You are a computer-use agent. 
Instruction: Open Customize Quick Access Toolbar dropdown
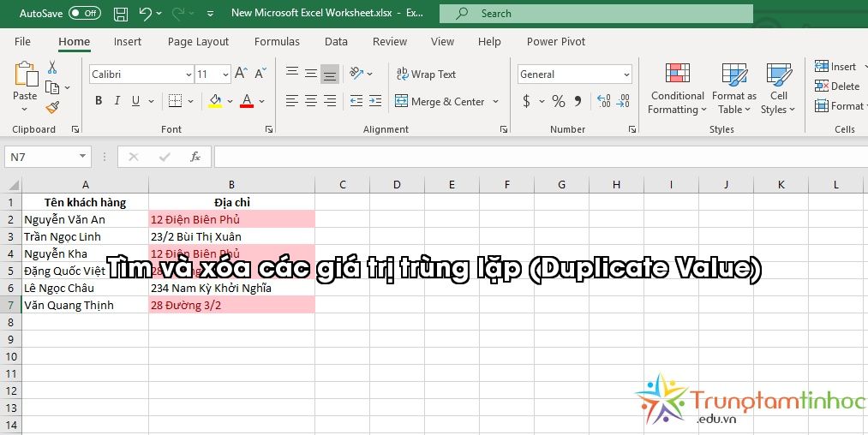coord(210,14)
